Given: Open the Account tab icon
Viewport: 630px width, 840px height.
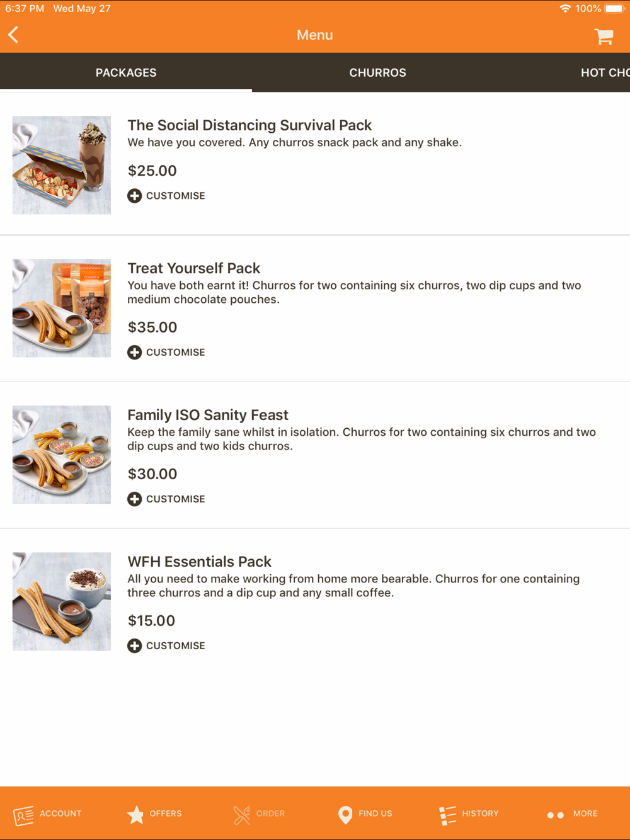Looking at the screenshot, I should click(x=23, y=815).
